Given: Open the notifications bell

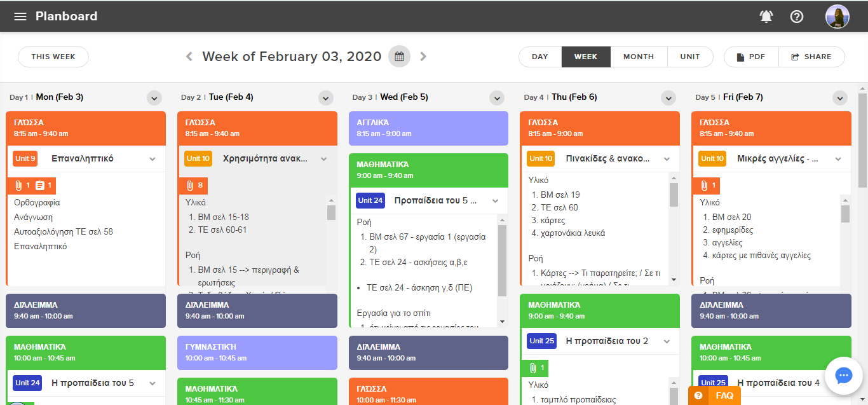Looking at the screenshot, I should [766, 17].
